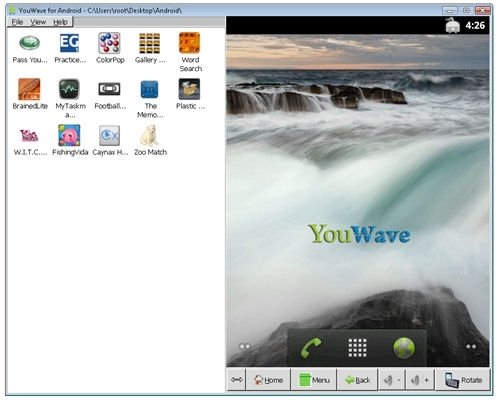Image resolution: width=498 pixels, height=400 pixels.
Task: Launch the Zoo Match app icon
Action: (x=149, y=135)
